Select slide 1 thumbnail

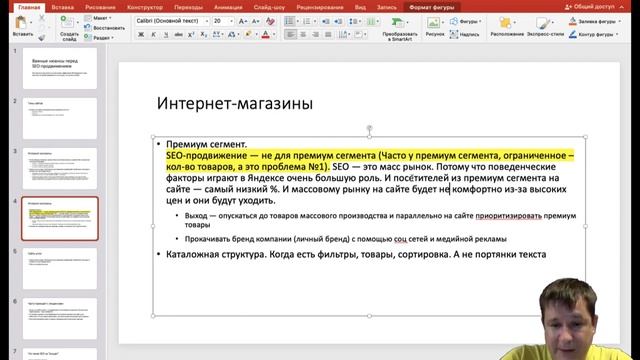point(60,68)
